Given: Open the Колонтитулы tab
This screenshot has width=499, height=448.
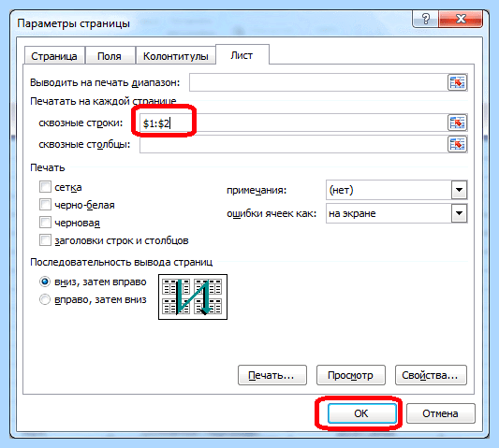Looking at the screenshot, I should 176,56.
